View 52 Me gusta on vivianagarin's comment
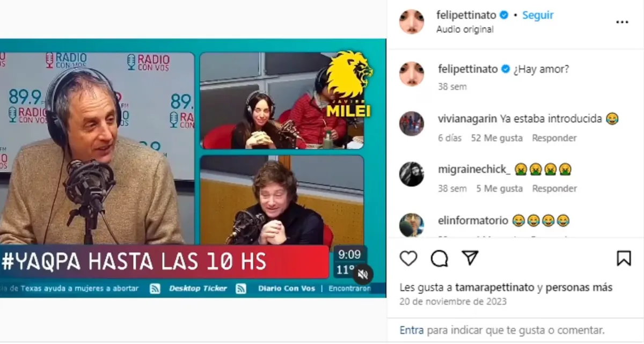Screen dimensions: 644x344 pyautogui.click(x=497, y=138)
